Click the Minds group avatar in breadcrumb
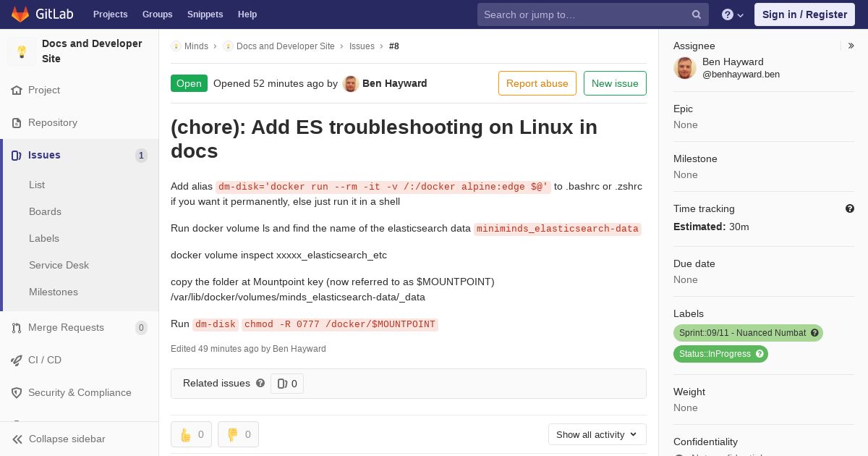868x456 pixels. click(176, 46)
